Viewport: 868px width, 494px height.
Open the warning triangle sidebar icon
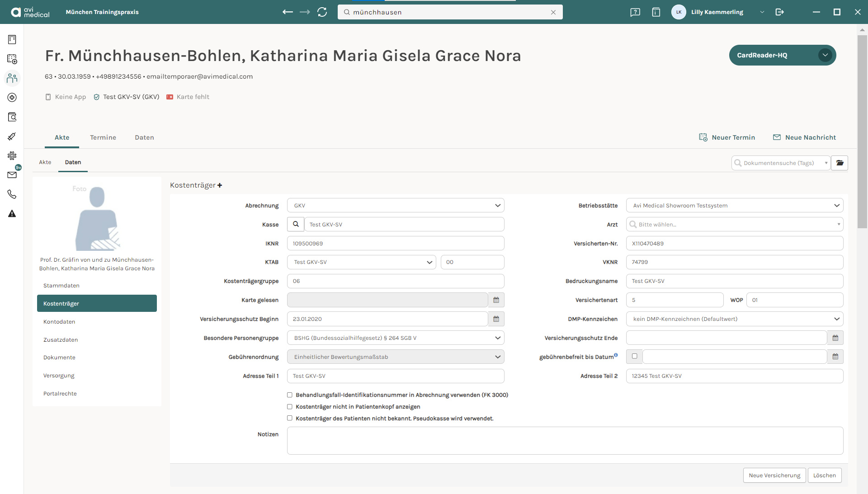(12, 214)
